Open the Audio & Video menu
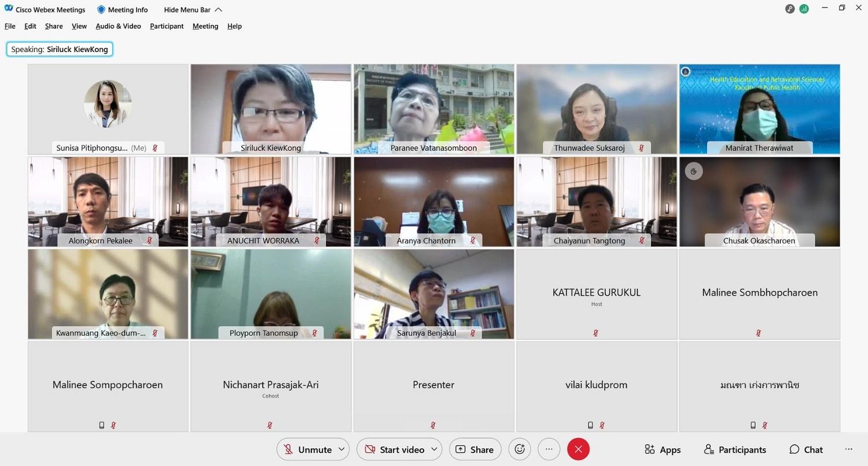 click(118, 26)
